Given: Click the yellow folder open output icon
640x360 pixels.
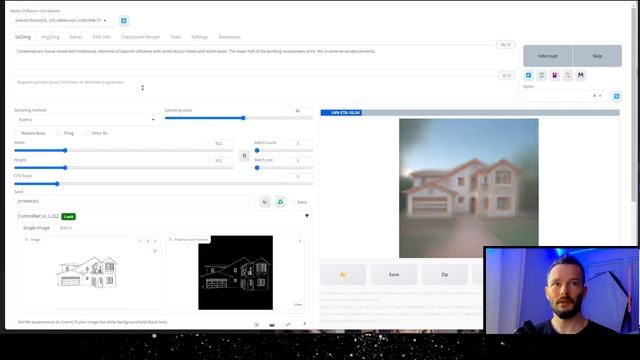Looking at the screenshot, I should 343,275.
